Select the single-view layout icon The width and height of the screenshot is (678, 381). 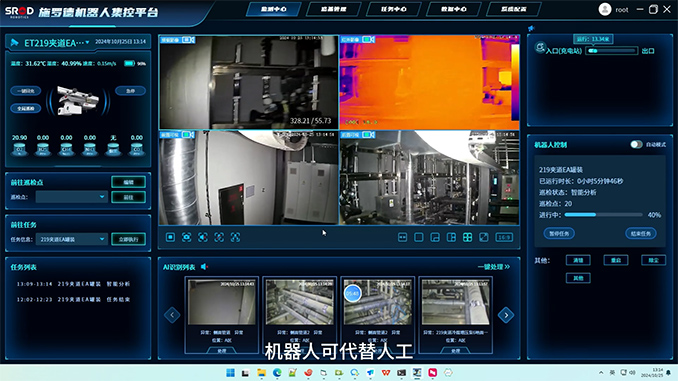pyautogui.click(x=419, y=237)
